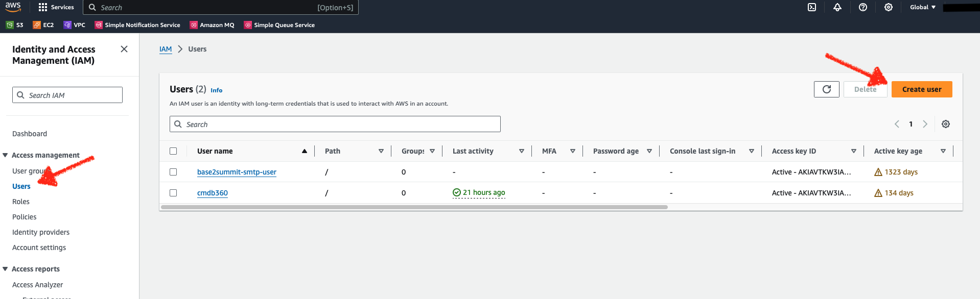Refresh the users list
This screenshot has width=980, height=299.
pyautogui.click(x=827, y=89)
